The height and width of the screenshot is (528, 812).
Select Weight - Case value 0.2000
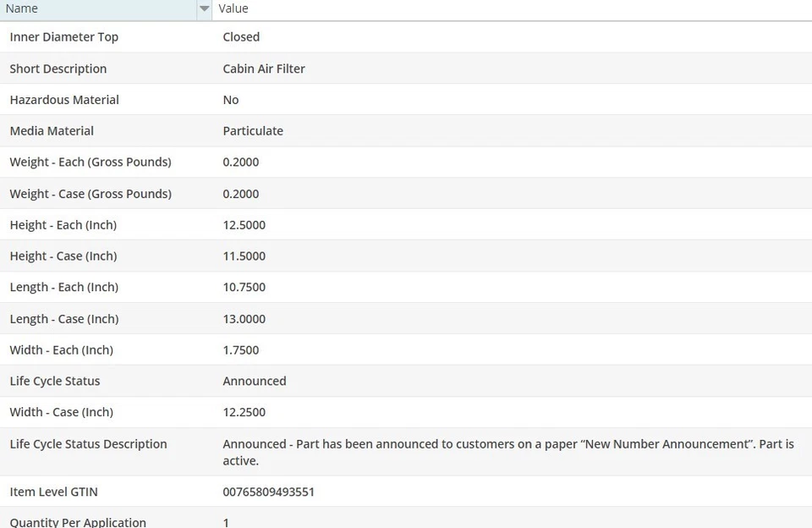click(241, 194)
